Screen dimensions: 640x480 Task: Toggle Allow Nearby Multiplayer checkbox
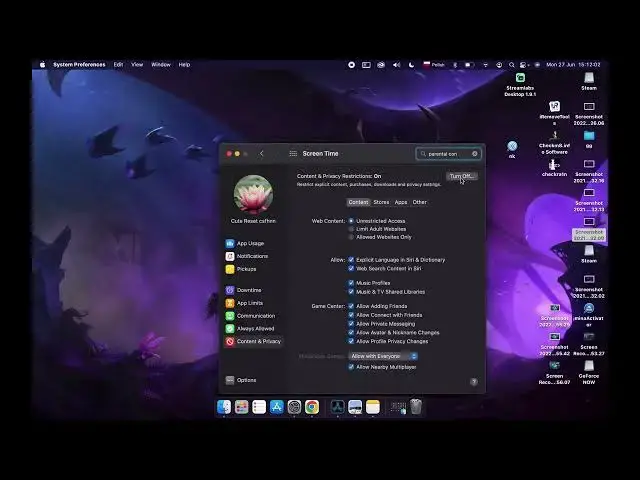(x=351, y=367)
